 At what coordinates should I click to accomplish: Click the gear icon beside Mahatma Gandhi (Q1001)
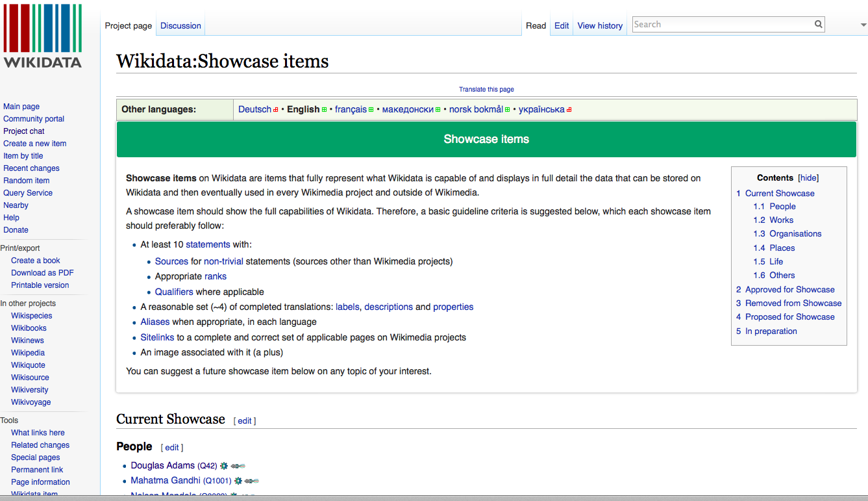(x=238, y=481)
